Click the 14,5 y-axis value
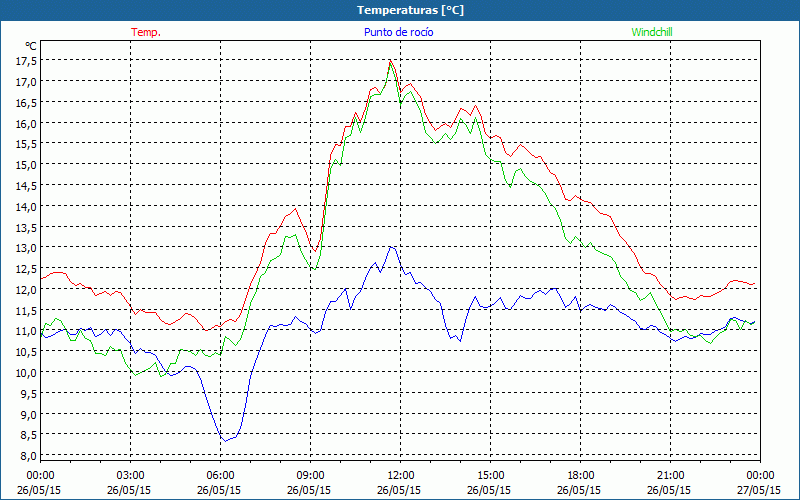Viewport: 800px width, 500px height. [27, 186]
